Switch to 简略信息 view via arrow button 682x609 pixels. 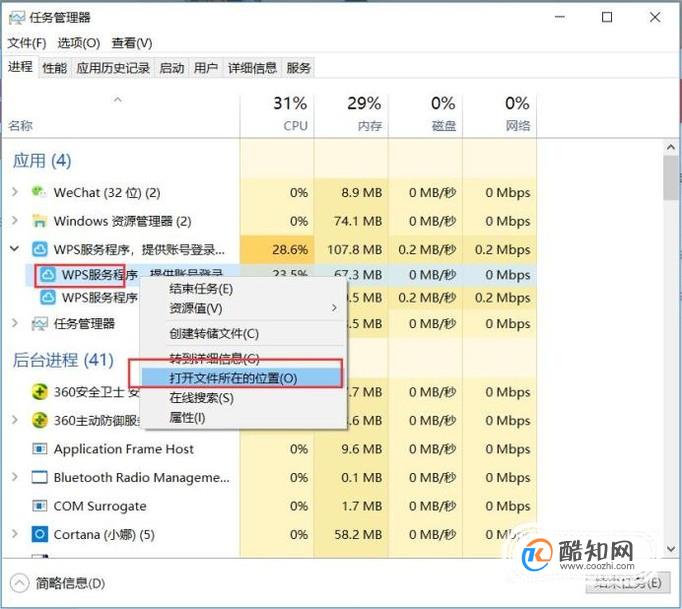click(19, 583)
